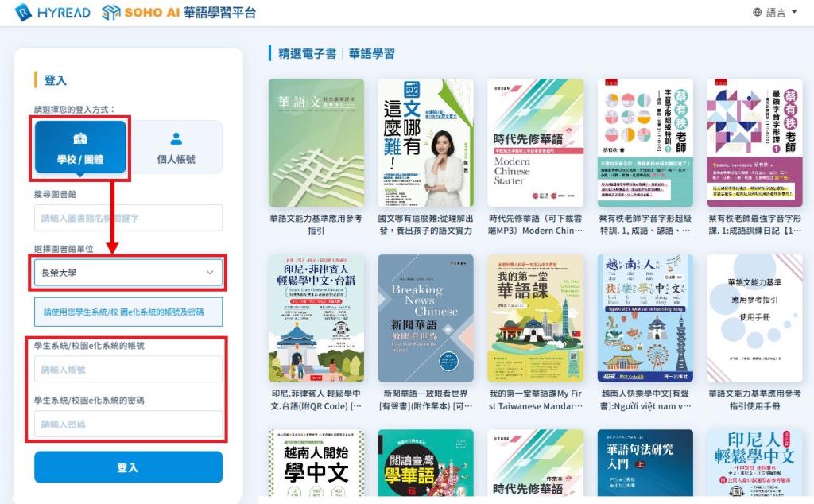Click title link 時代先修華語（可下載雲端MP3）
This screenshot has width=814, height=504.
coord(535,224)
